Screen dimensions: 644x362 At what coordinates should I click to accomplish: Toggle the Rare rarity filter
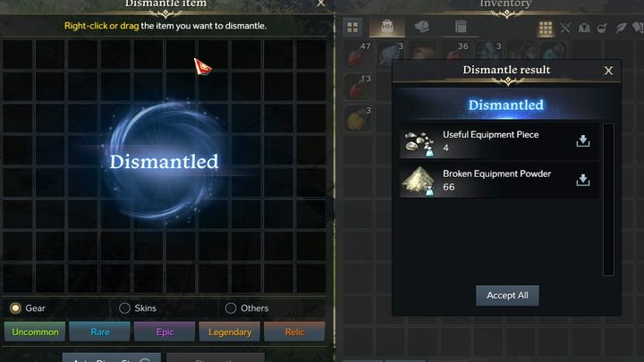pos(100,332)
